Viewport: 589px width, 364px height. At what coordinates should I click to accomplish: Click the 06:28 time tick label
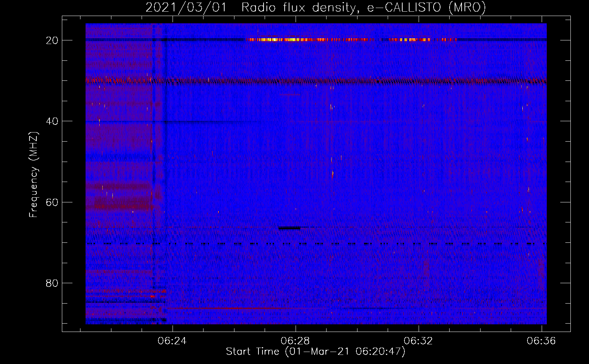295,341
